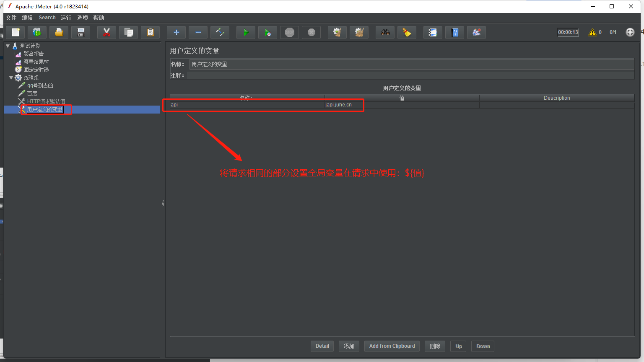
Task: Click the Toggle enable/disable icon
Action: click(x=220, y=32)
